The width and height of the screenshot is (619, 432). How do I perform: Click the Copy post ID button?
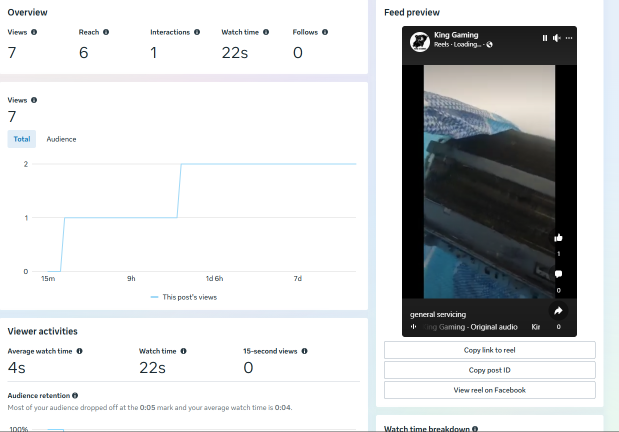490,370
